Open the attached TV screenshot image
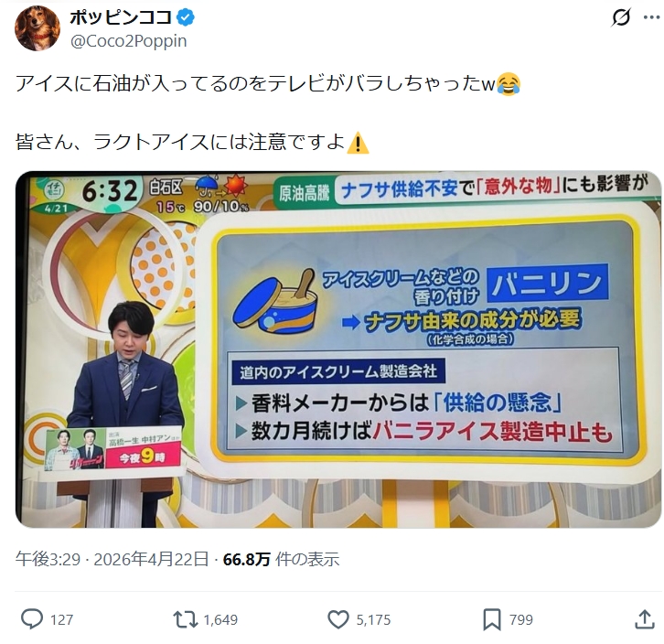664x644 pixels. click(x=338, y=349)
